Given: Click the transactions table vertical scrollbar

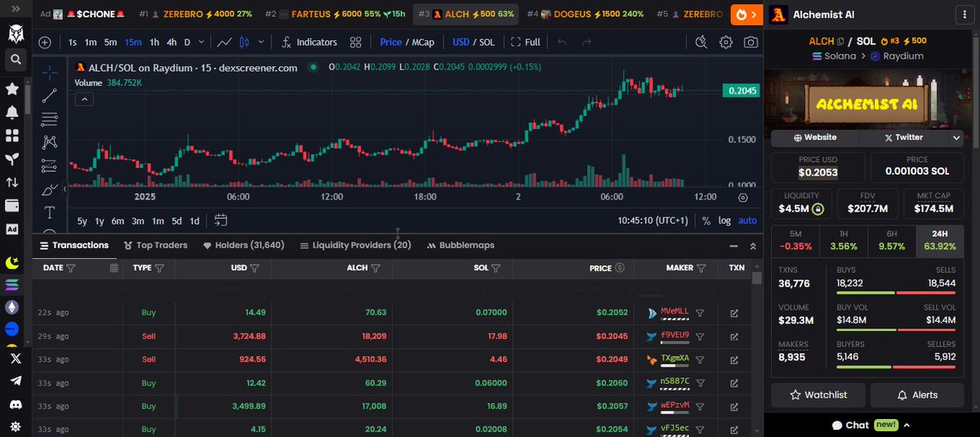Looking at the screenshot, I should pyautogui.click(x=757, y=278).
